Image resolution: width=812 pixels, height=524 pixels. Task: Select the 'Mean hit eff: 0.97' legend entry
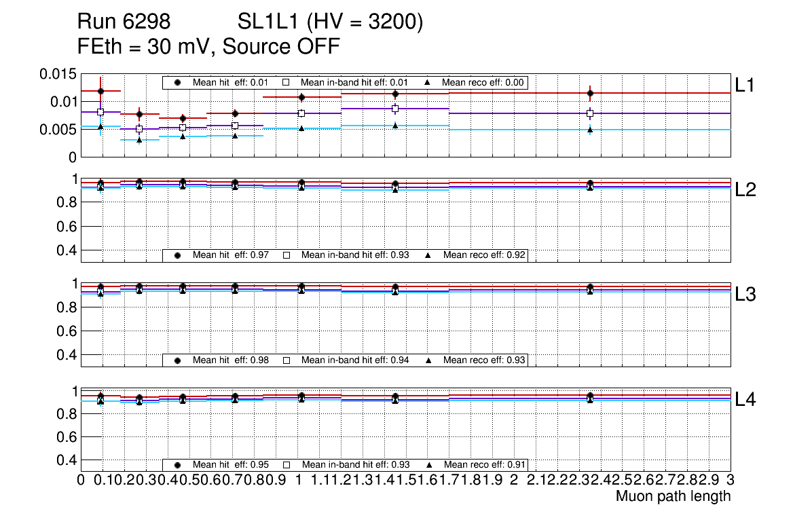pyautogui.click(x=231, y=255)
